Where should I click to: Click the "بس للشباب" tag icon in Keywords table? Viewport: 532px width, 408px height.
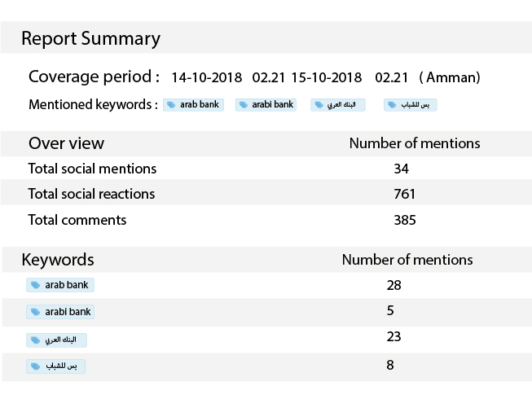click(x=35, y=366)
